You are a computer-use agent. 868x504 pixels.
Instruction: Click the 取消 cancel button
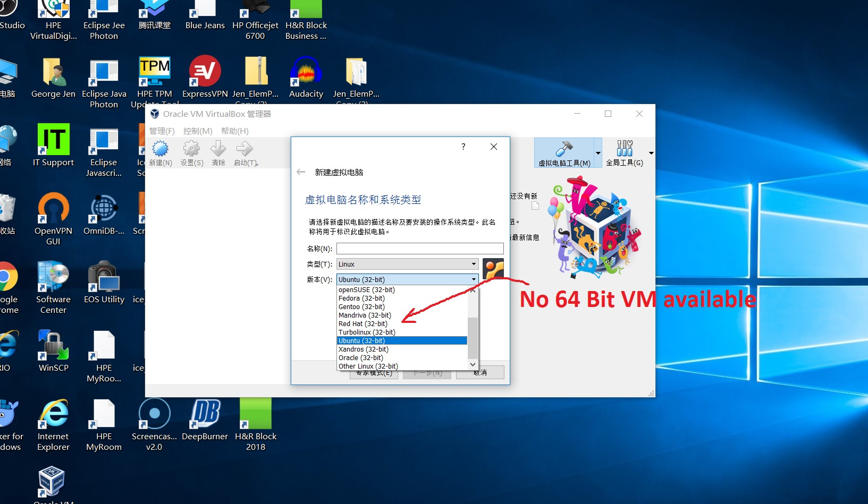coord(481,372)
